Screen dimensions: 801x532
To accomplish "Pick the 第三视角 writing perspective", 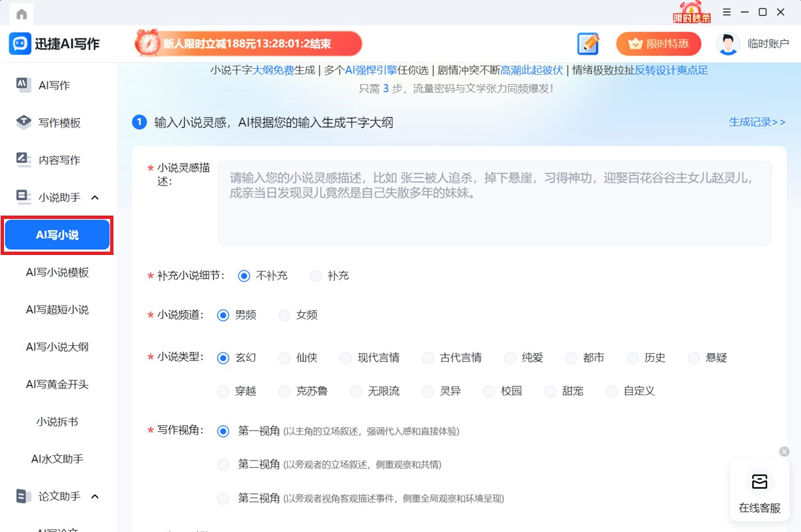I will click(224, 499).
